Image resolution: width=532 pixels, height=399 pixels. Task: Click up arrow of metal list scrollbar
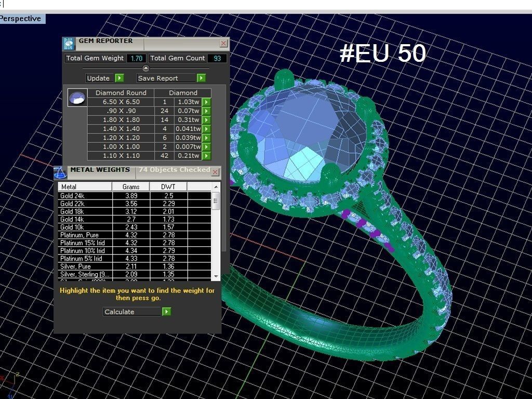[216, 187]
